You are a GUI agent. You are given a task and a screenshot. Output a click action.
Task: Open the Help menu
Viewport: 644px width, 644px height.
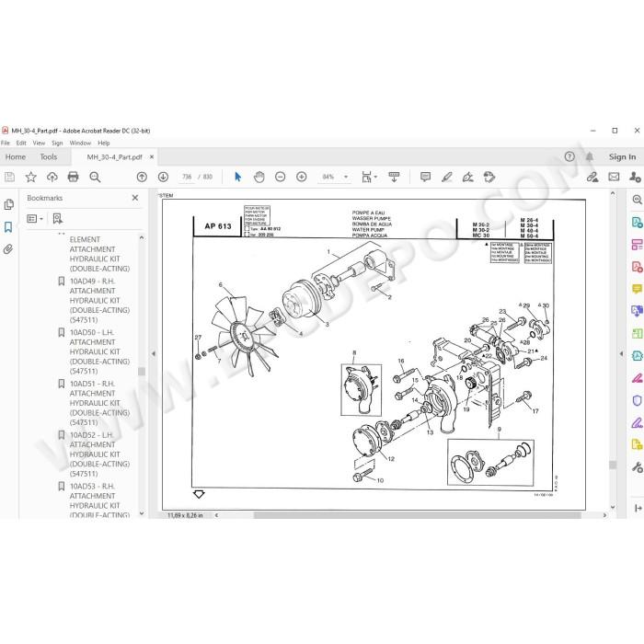(103, 143)
